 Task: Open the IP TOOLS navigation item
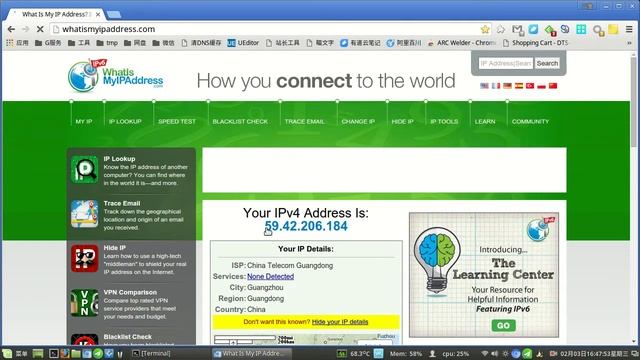pos(444,121)
